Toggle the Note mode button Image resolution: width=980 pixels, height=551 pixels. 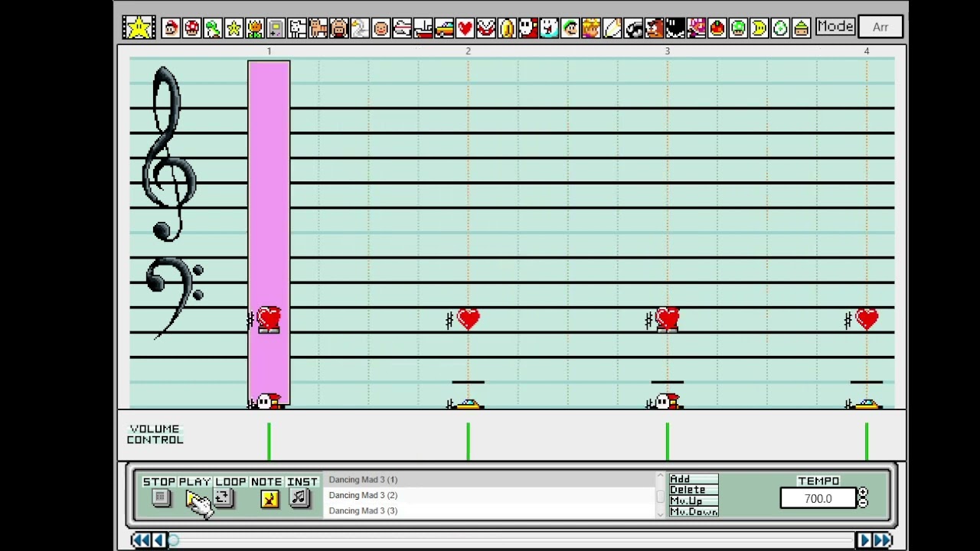point(269,499)
